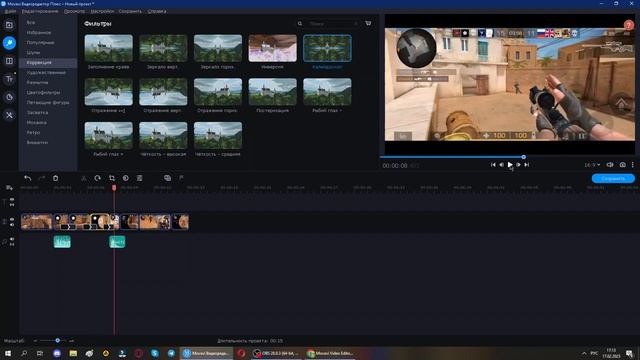This screenshot has height=360, width=640.
Task: Open the More tools tab in sidebar
Action: (9, 115)
